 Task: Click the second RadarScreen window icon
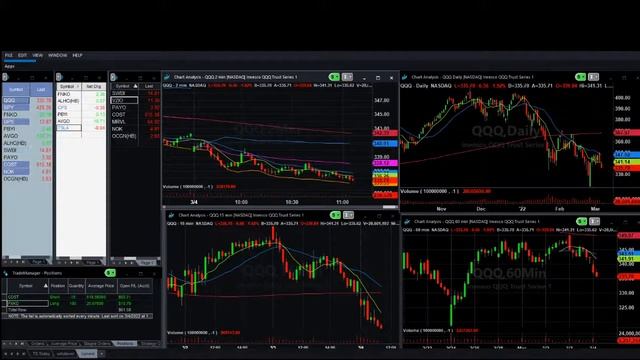59,77
